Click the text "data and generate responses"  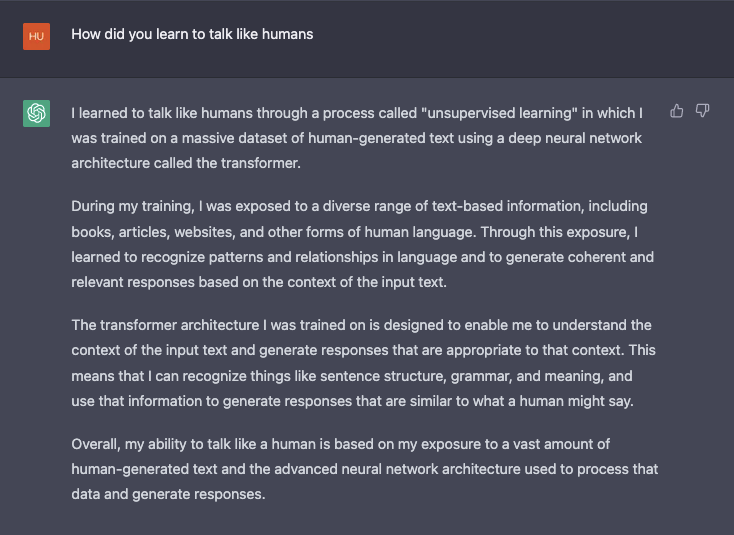168,493
